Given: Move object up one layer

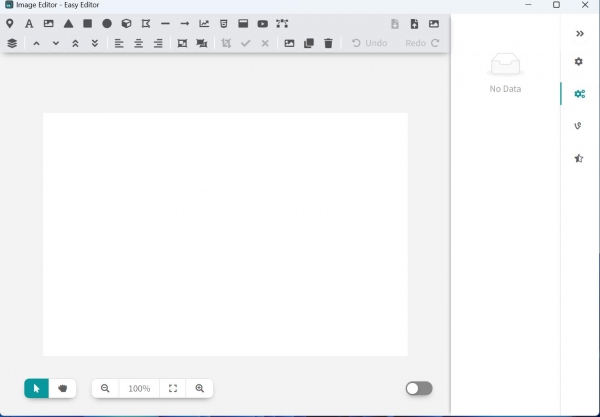Looking at the screenshot, I should pos(36,43).
